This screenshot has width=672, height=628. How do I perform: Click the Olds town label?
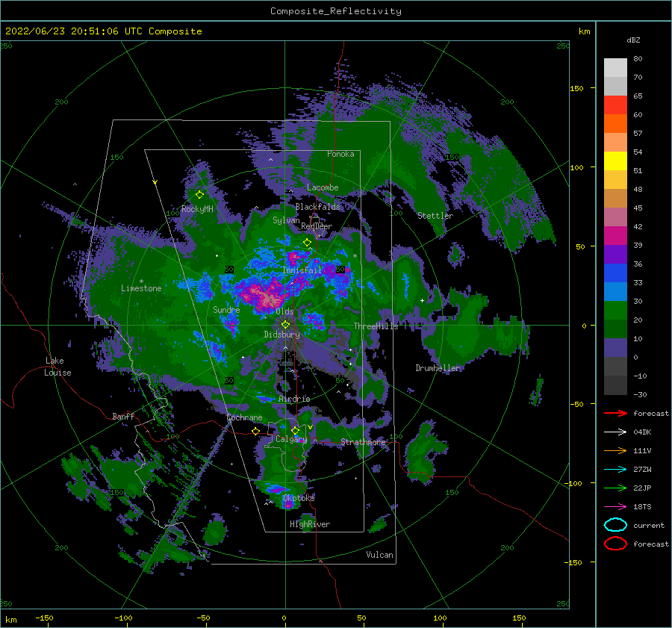pos(284,311)
